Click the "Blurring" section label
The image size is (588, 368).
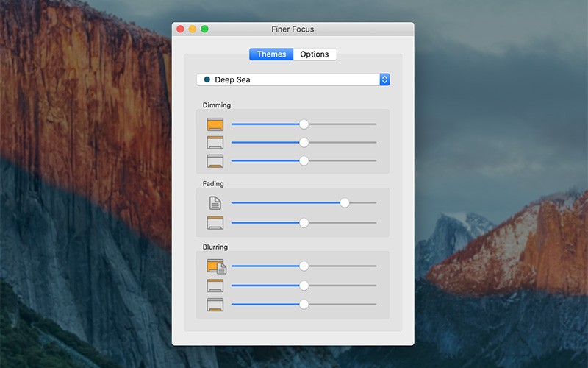point(215,247)
